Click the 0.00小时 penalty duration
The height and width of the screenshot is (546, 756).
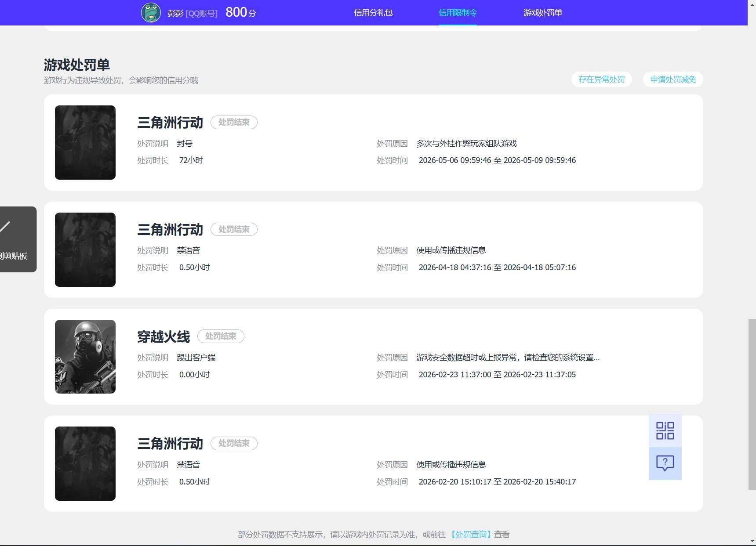tap(194, 375)
